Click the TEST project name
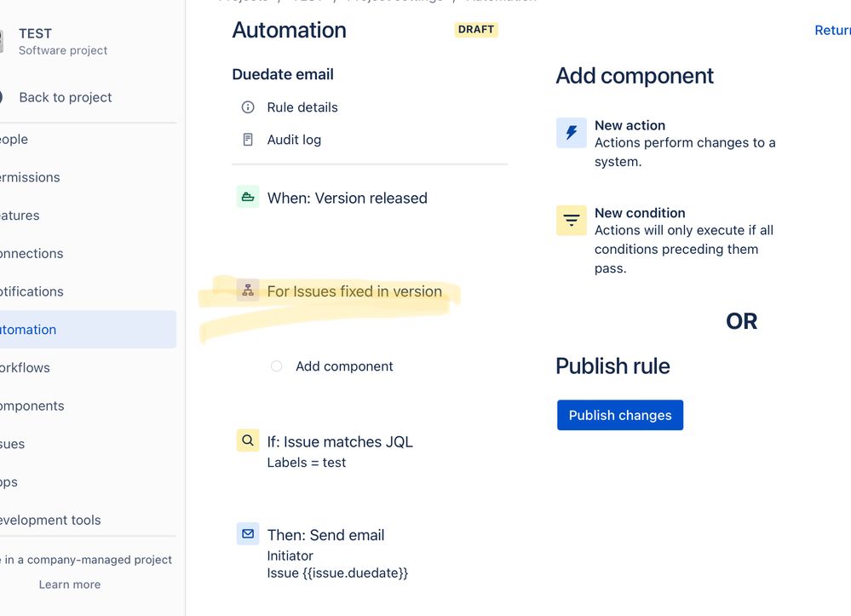The width and height of the screenshot is (851, 616). (35, 33)
